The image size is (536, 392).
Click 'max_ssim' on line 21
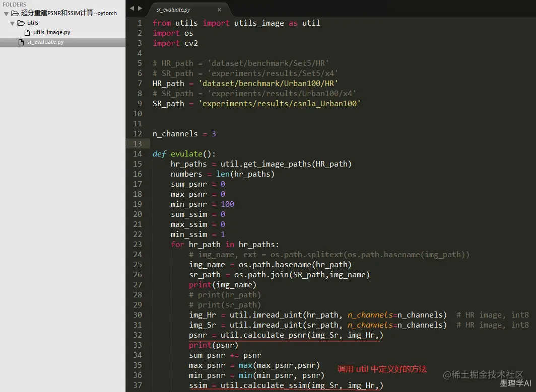(189, 224)
